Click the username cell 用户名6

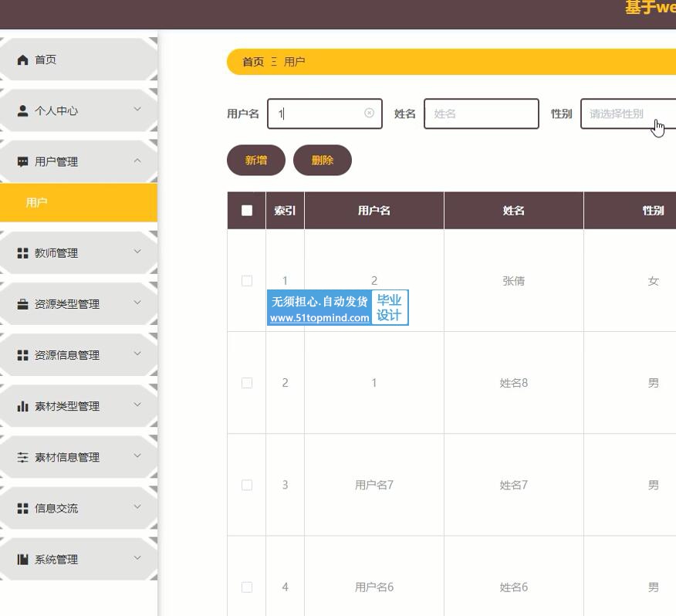pos(374,587)
